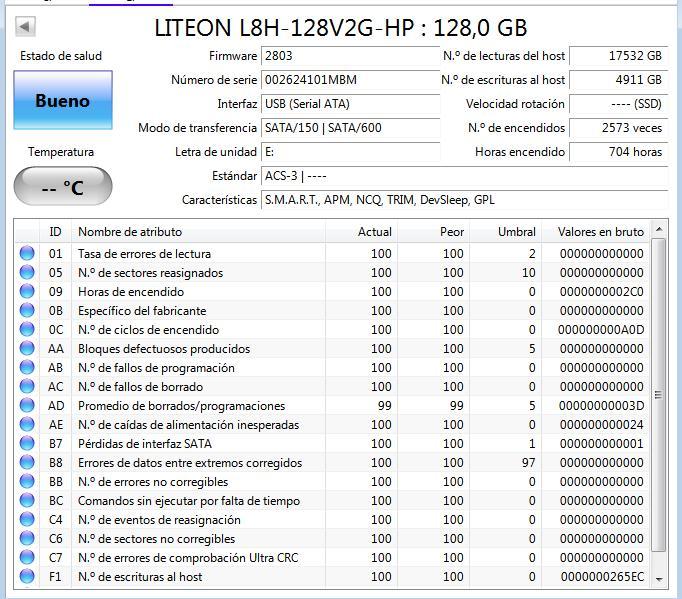
Task: Select the N.º de eventos de reasignación row
Action: pos(333,519)
